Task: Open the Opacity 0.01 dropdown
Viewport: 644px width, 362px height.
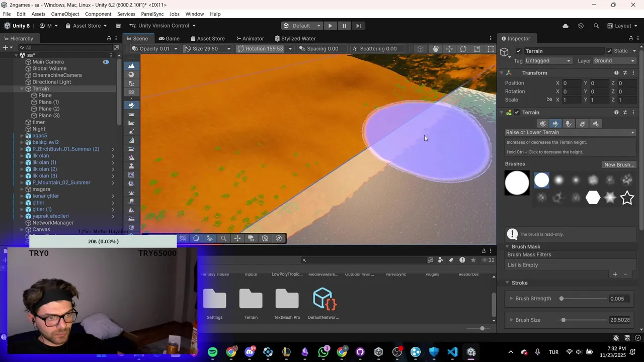Action: [154, 49]
